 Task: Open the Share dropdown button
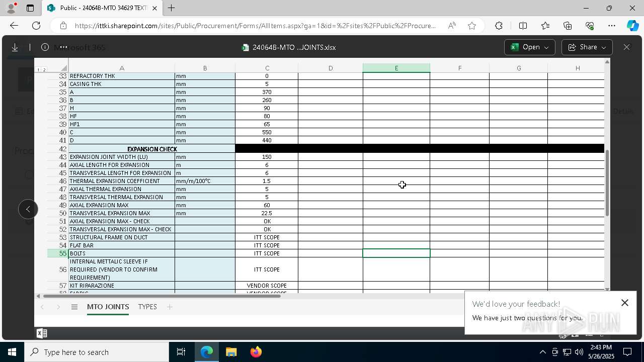point(587,47)
